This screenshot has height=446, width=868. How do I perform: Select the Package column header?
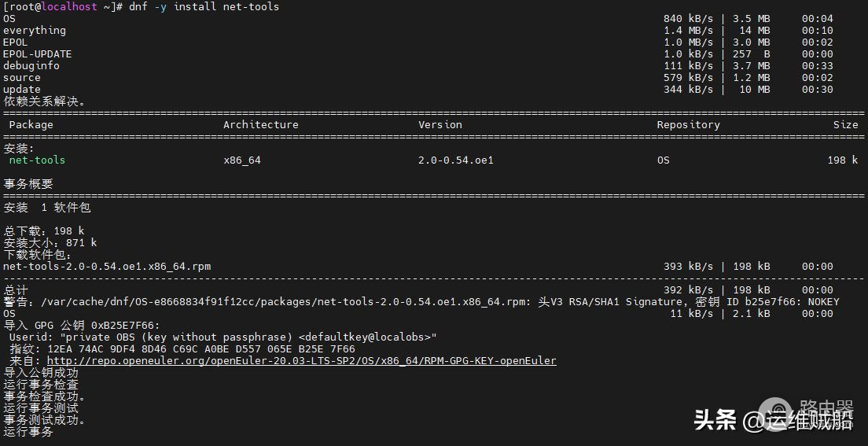31,125
